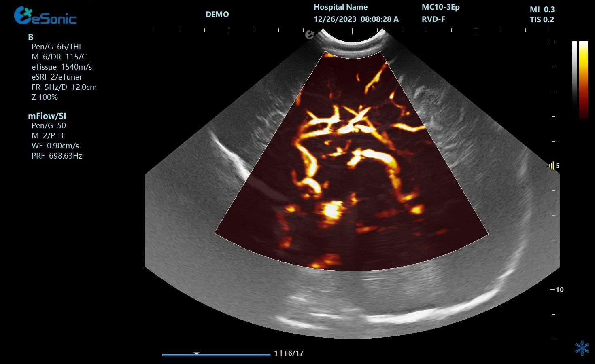The width and height of the screenshot is (595, 364).
Task: Click the probe orientation marker above the scan
Action: [310, 35]
